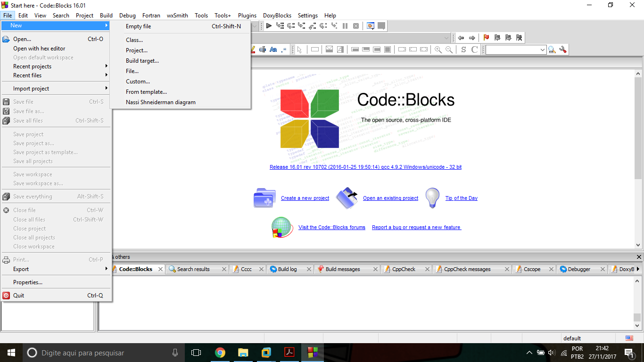Go to previous bookmark flag icon

tap(497, 38)
